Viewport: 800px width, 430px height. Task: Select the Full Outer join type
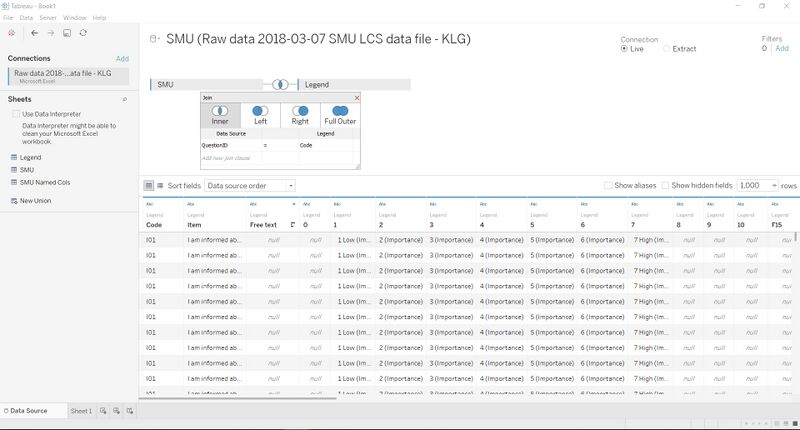(340, 115)
